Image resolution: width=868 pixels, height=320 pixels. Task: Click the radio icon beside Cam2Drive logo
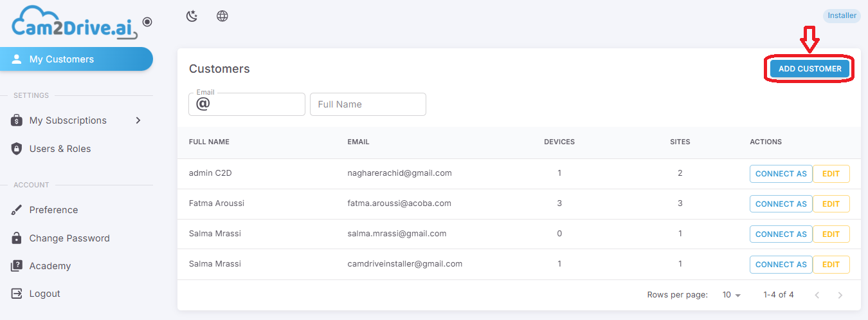(147, 22)
